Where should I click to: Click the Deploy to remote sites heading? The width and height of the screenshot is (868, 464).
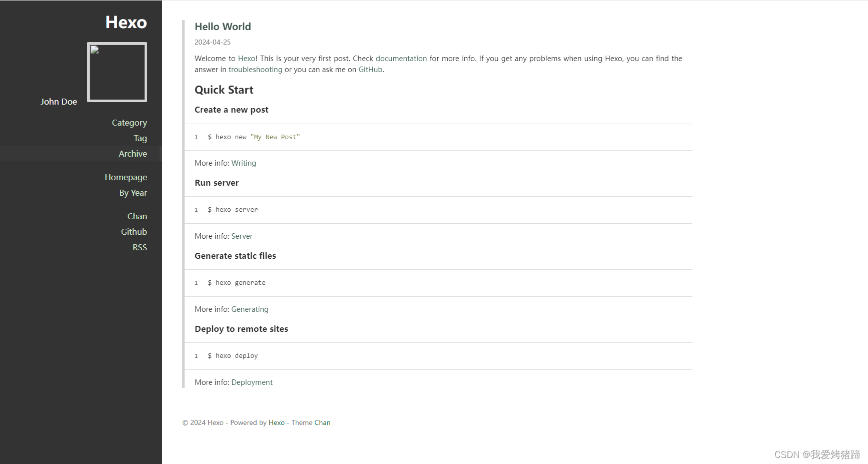[x=241, y=329]
